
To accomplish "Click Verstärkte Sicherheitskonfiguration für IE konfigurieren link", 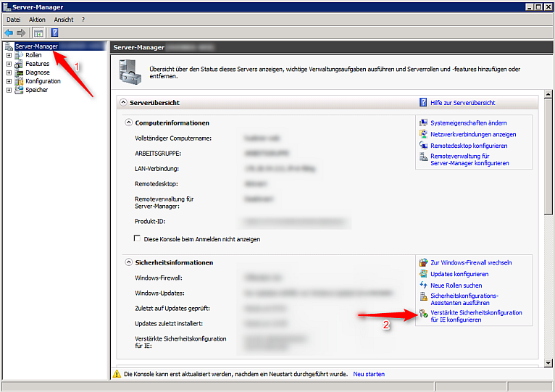I will coord(476,316).
